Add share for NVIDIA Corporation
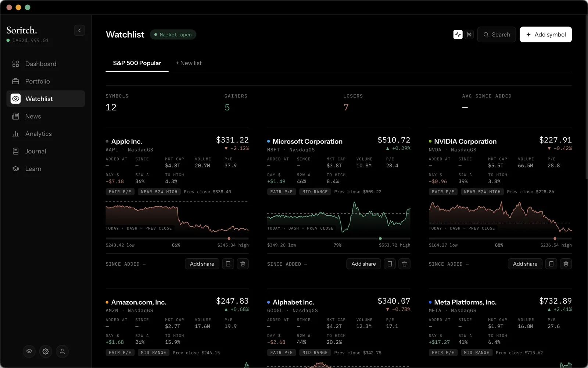Image resolution: width=588 pixels, height=368 pixels. (x=525, y=264)
